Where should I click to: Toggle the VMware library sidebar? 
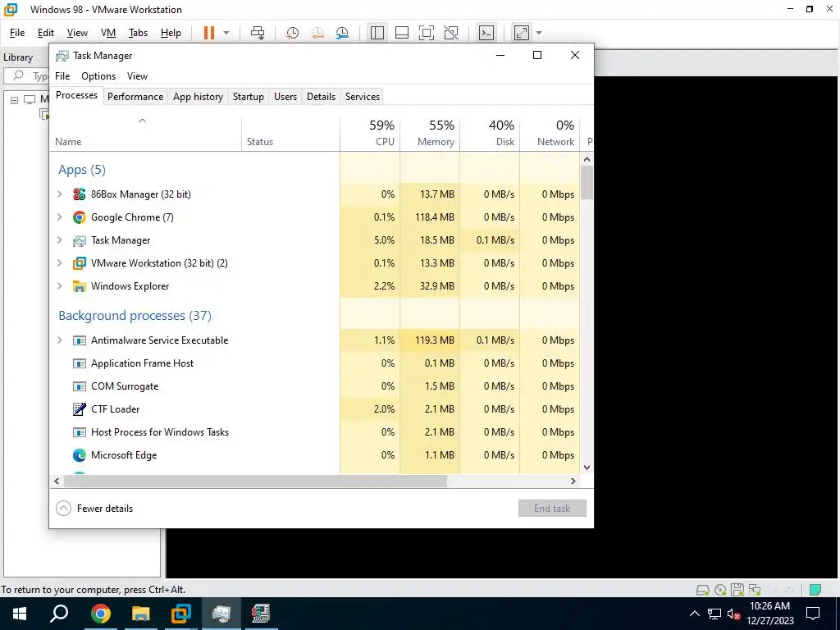[377, 33]
